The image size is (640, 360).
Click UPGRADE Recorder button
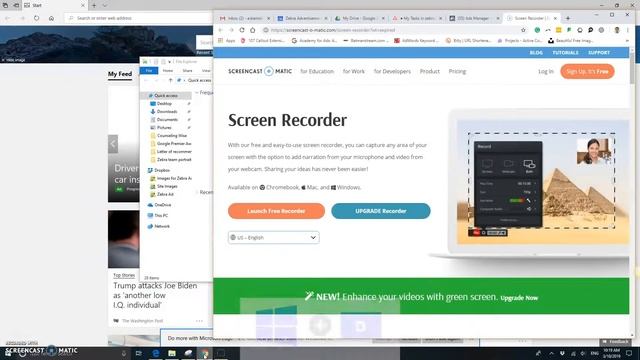coord(381,211)
